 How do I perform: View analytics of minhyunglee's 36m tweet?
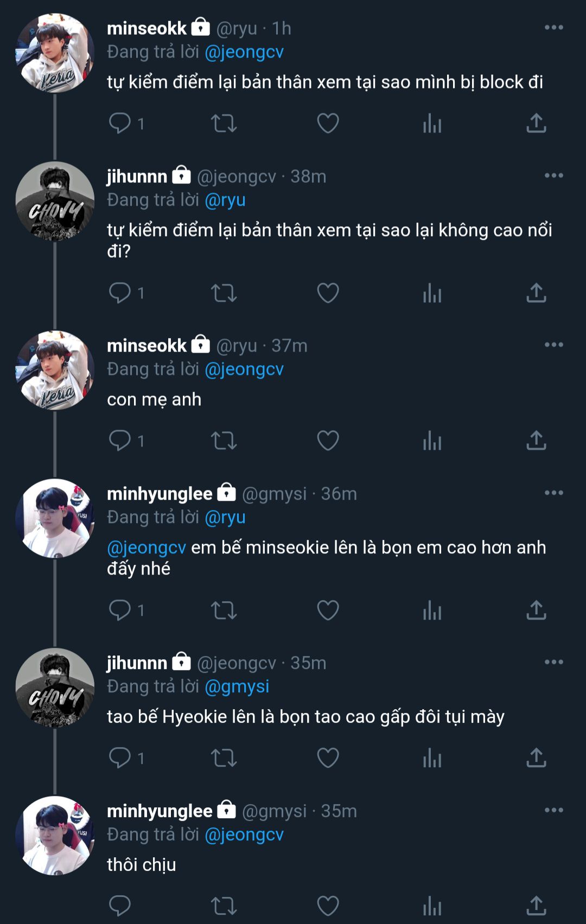(432, 610)
